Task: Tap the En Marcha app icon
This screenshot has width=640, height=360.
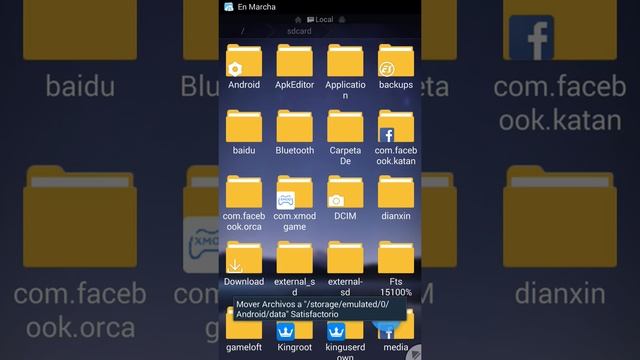Action: (229, 7)
